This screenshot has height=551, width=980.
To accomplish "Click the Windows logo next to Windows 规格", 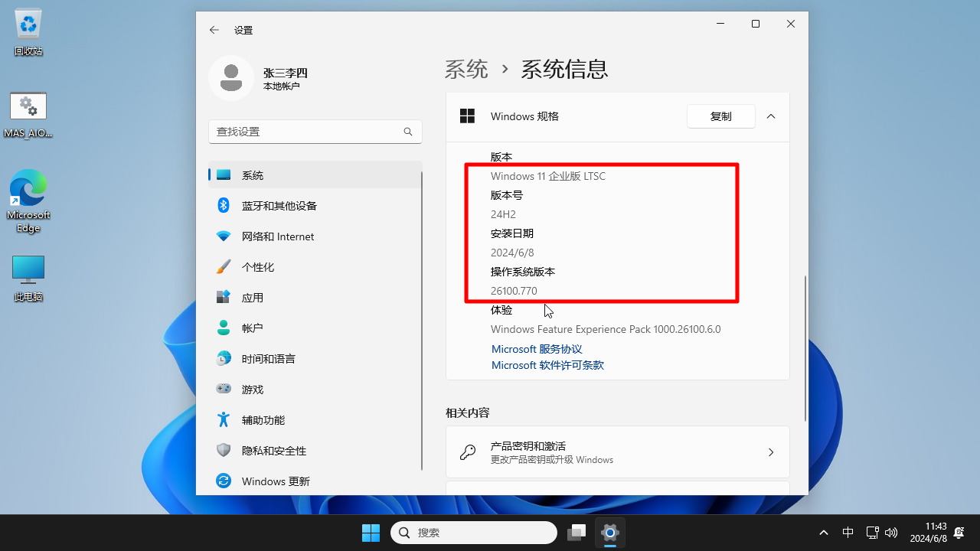I will pos(467,116).
